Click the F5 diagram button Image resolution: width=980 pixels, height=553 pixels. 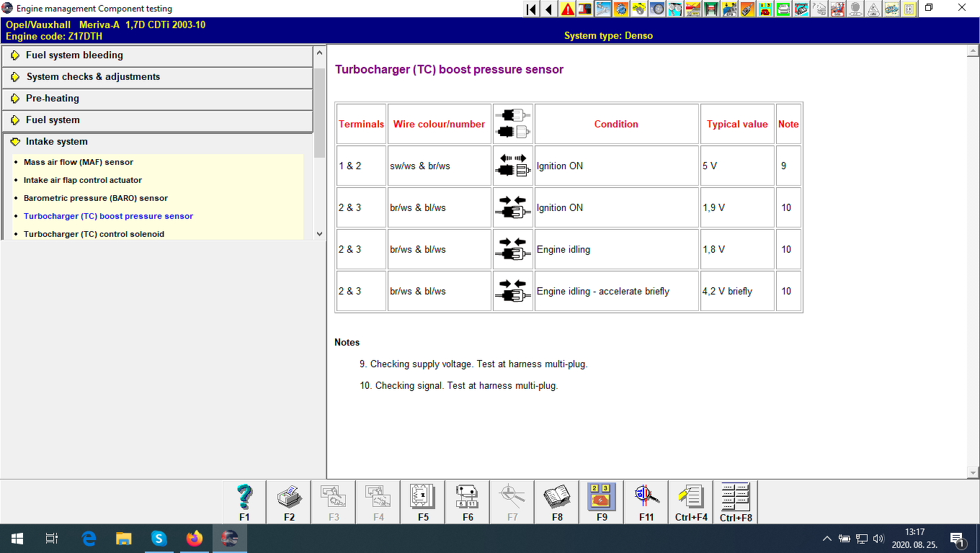[423, 502]
